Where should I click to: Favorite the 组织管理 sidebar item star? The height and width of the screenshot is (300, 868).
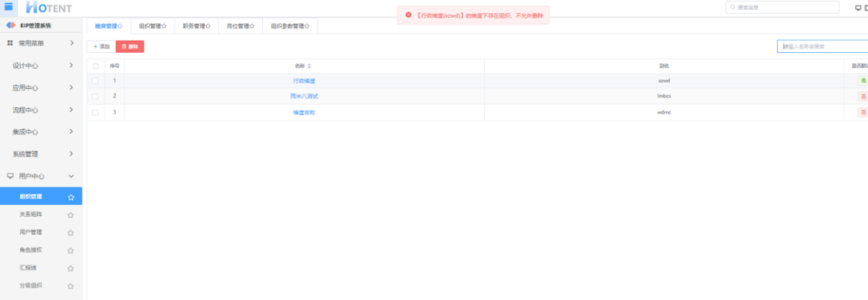(x=70, y=197)
